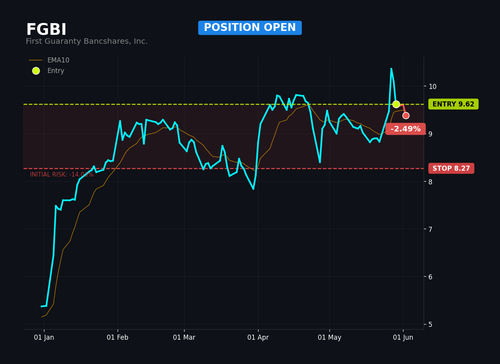Click the 01 Jun axis label

click(403, 337)
